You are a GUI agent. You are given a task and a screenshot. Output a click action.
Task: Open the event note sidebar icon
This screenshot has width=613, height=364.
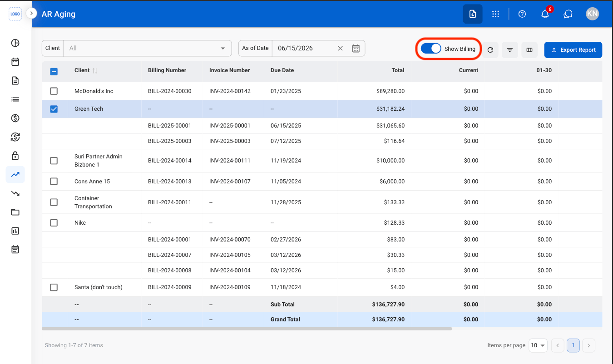coord(15,249)
